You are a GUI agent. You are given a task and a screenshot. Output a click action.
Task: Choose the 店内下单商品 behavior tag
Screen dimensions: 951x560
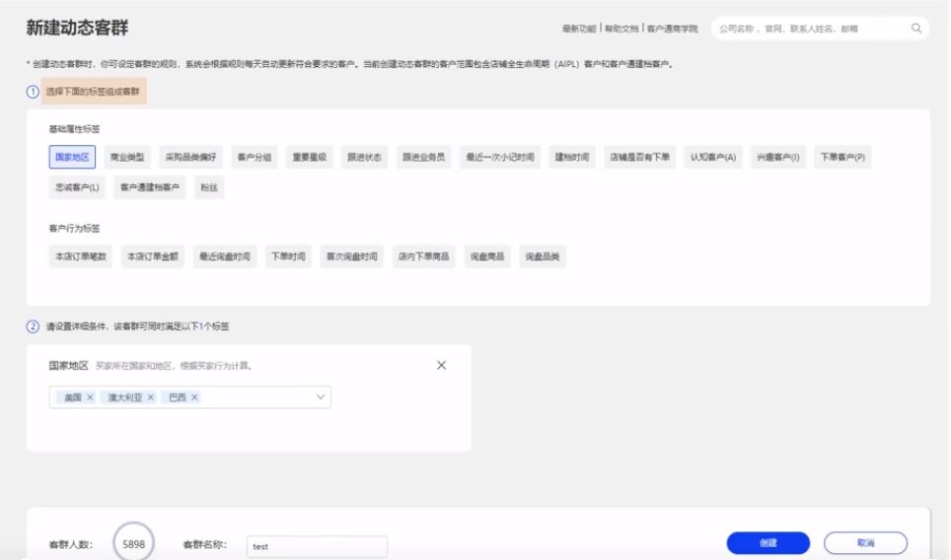(x=423, y=256)
